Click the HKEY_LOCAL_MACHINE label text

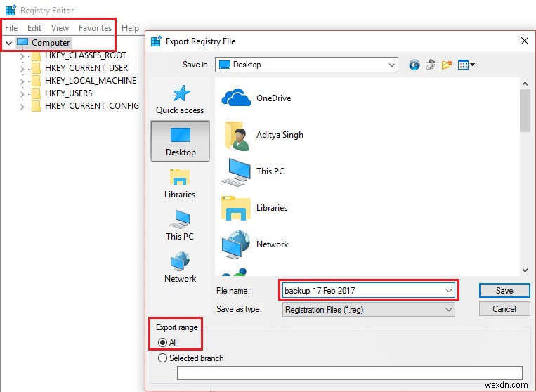coord(91,81)
